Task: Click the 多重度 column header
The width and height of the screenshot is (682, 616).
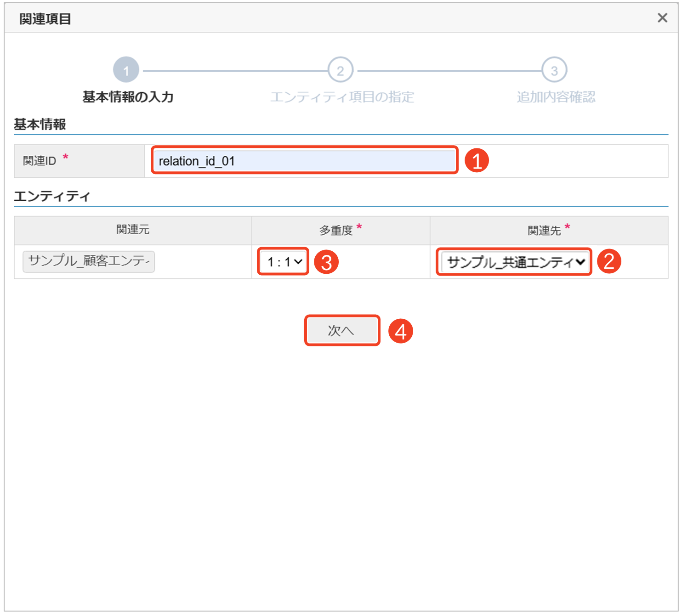Action: pyautogui.click(x=336, y=230)
